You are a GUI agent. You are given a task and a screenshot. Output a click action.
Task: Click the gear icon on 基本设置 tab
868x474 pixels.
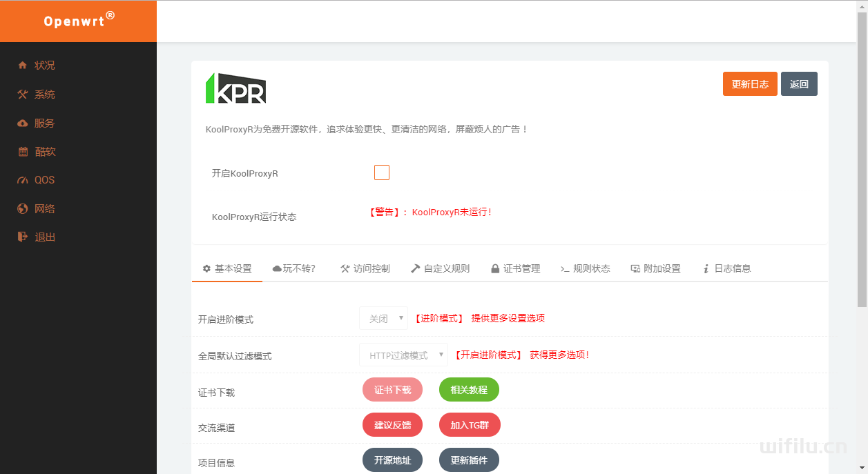pos(206,269)
